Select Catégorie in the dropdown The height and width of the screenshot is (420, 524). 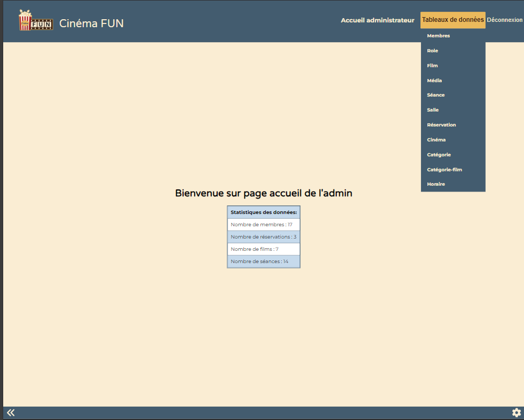point(439,154)
